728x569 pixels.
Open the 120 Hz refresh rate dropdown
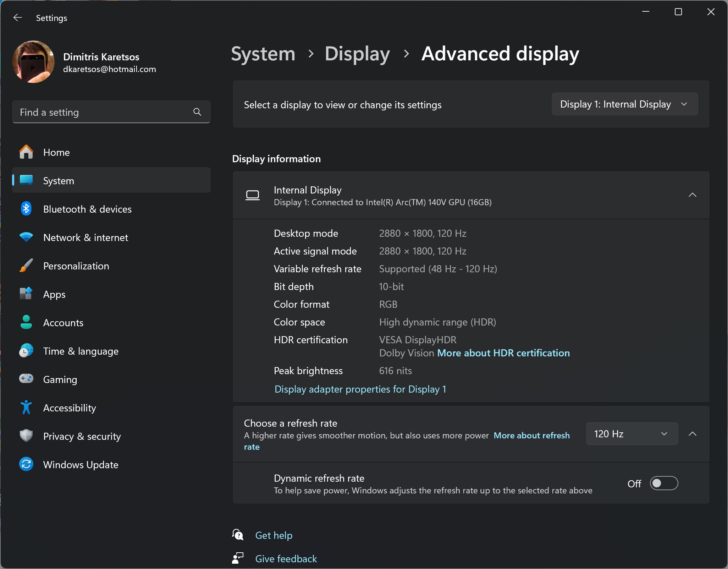point(632,434)
